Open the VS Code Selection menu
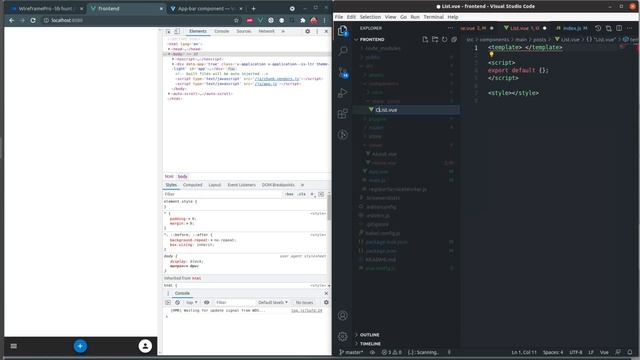The image size is (640, 360). 370,17
